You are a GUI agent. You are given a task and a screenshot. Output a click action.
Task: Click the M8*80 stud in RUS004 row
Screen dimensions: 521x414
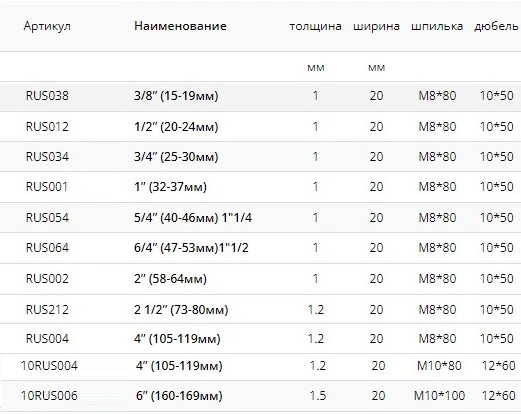(437, 339)
